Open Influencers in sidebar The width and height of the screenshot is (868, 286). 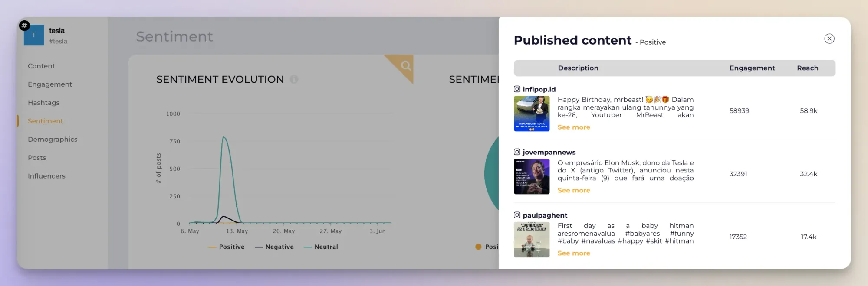point(46,176)
